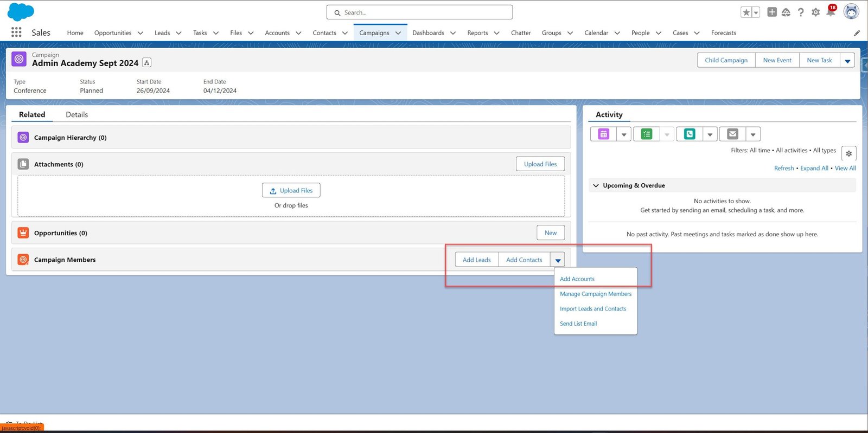Click the Campaign Members section icon

pyautogui.click(x=23, y=260)
